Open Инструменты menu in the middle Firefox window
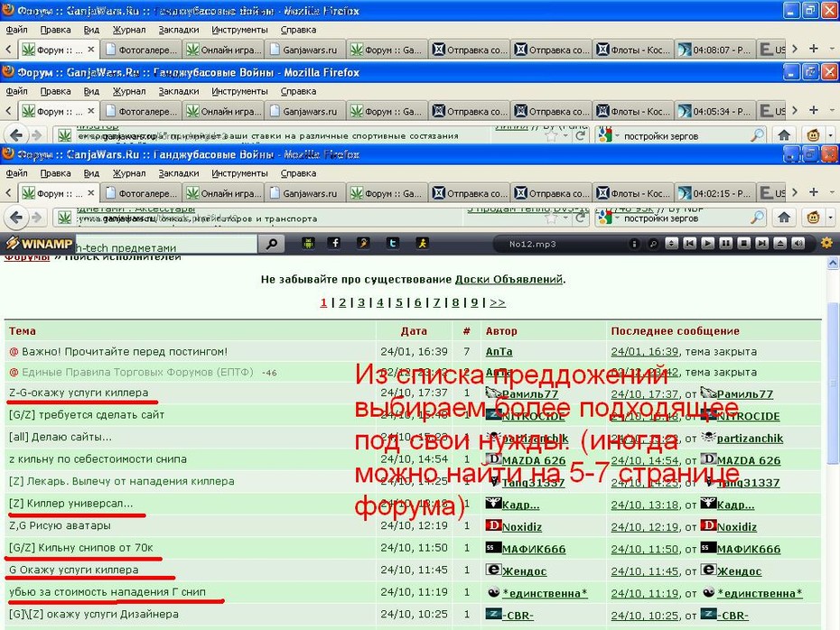Image resolution: width=840 pixels, height=630 pixels. click(x=239, y=91)
